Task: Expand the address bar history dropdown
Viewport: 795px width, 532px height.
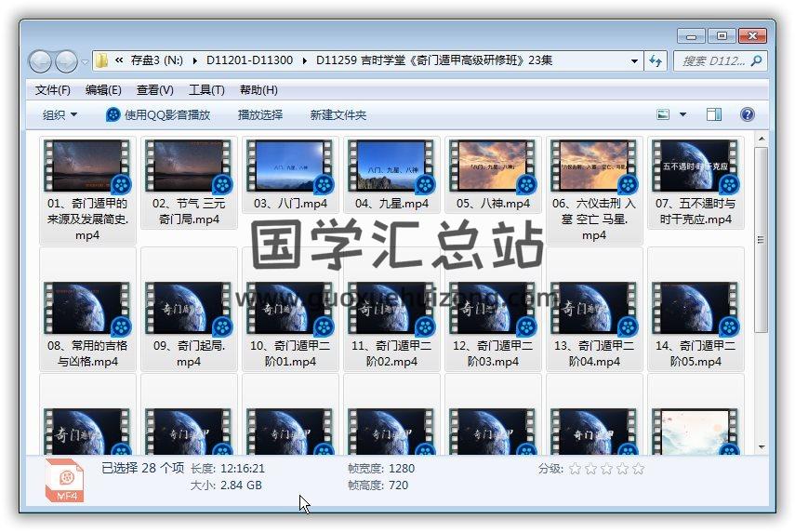Action: (635, 61)
